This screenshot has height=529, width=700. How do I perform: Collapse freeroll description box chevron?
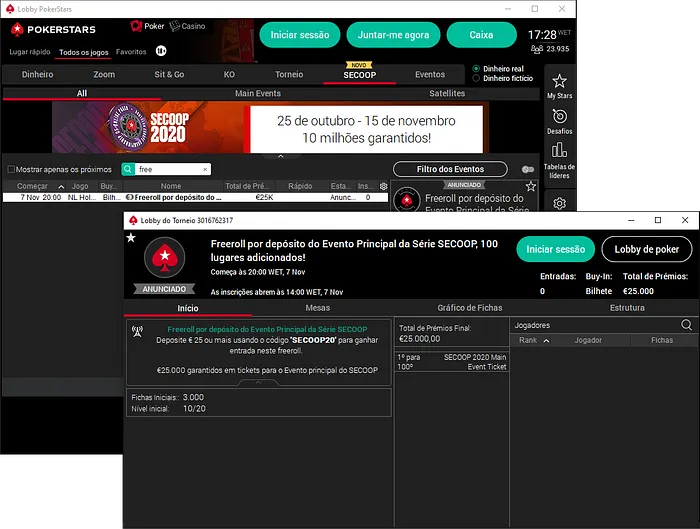click(258, 383)
